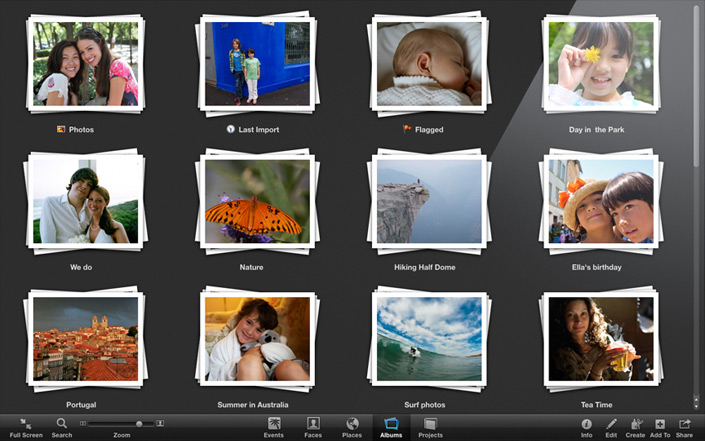Open the Surf photos album
The width and height of the screenshot is (705, 441).
click(x=429, y=339)
